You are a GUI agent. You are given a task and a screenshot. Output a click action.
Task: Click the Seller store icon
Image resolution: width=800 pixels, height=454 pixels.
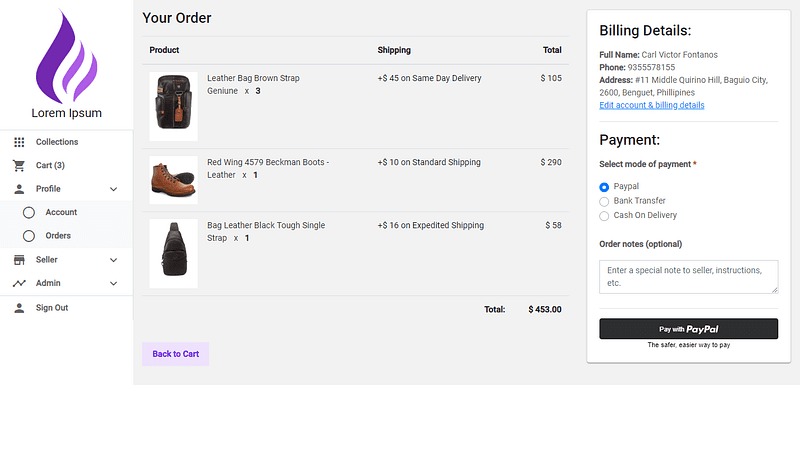point(19,260)
